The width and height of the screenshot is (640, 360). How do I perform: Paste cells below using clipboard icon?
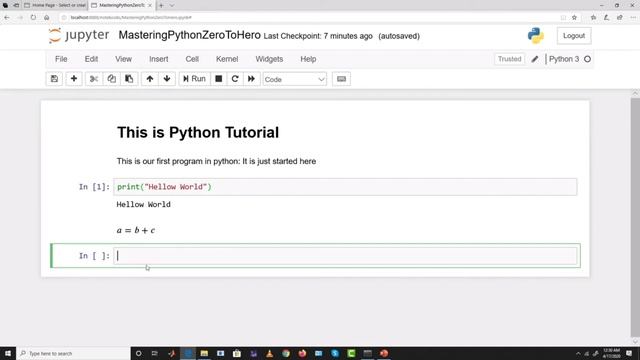129,79
